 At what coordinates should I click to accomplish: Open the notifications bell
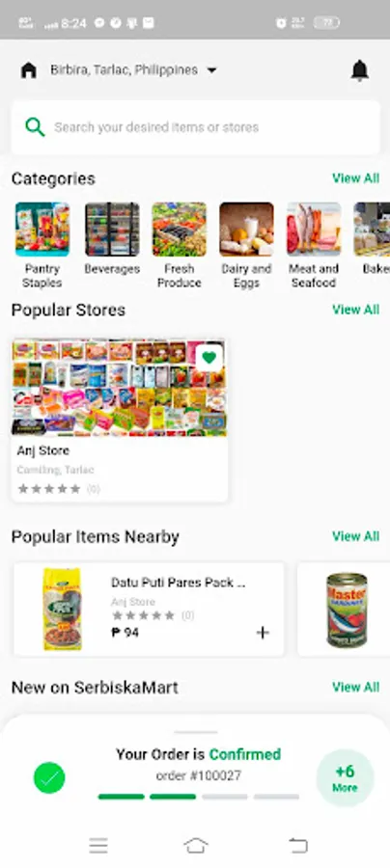[359, 70]
